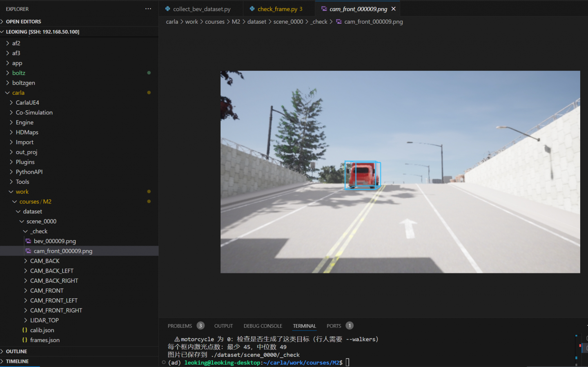The image size is (588, 367).
Task: Click the carla folder modified status dot
Action: (149, 93)
